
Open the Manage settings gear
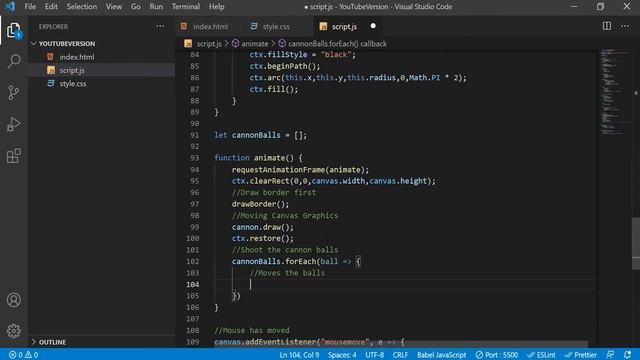coord(13,331)
